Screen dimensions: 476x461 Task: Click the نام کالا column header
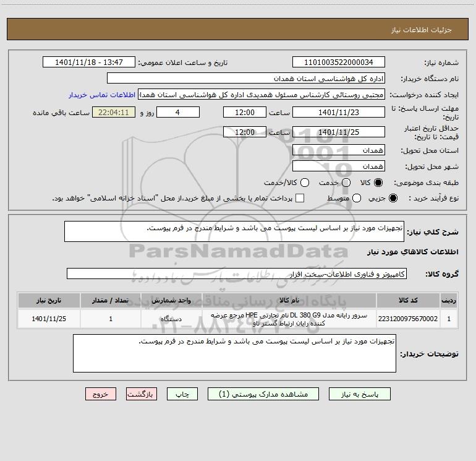point(289,300)
